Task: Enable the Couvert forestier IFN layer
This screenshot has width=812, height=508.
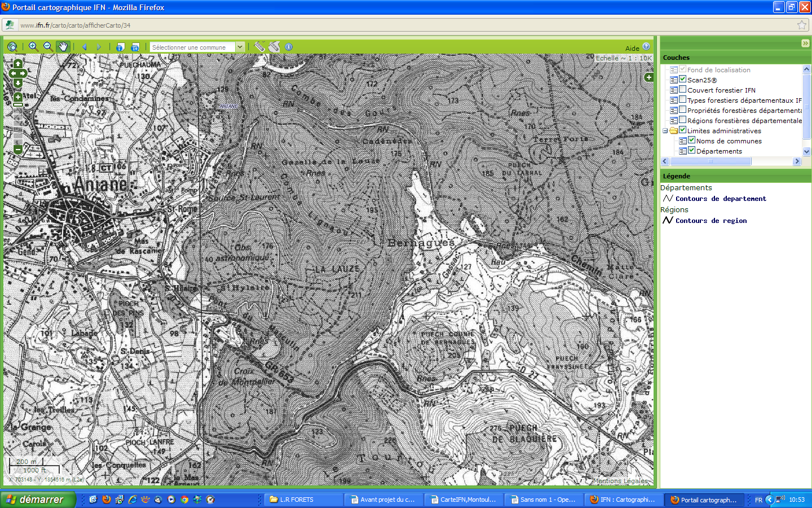Action: coord(682,90)
